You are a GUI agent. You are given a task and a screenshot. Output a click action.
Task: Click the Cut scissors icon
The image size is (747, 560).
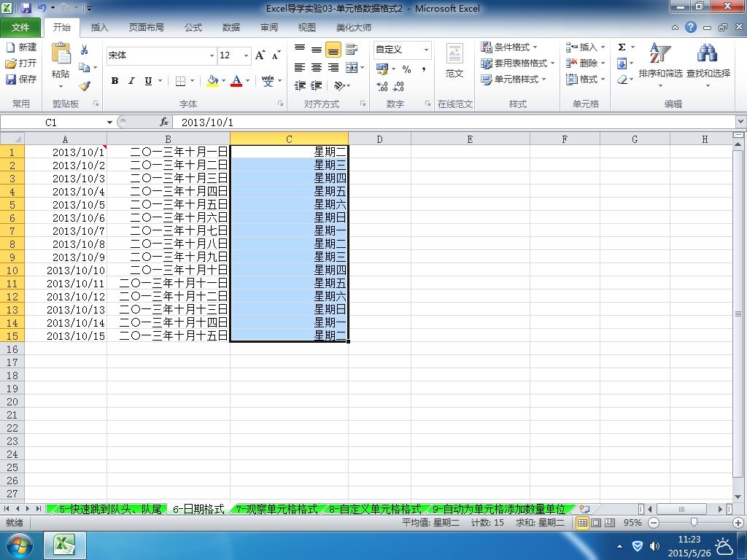click(85, 49)
